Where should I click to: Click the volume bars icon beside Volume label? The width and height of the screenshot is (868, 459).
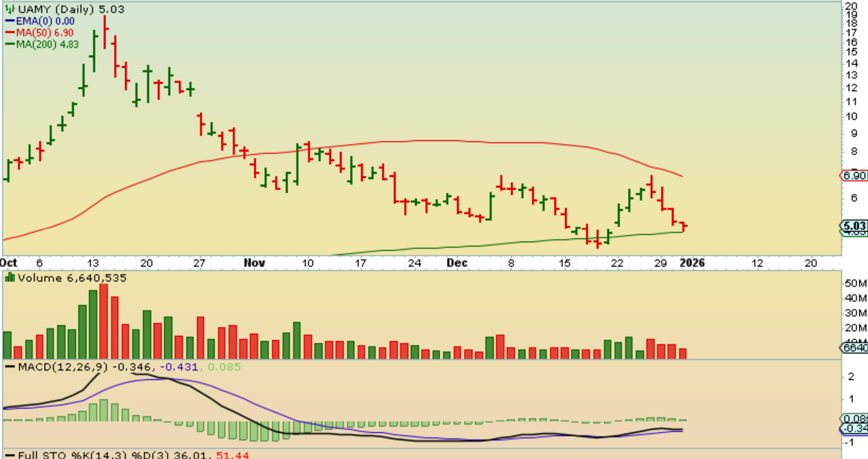click(x=9, y=278)
